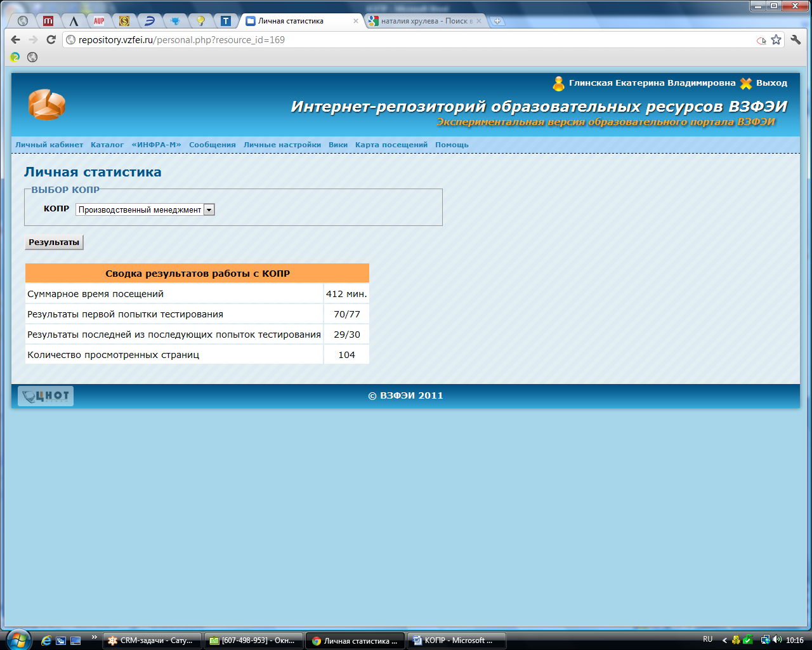Open the '«ИНФРА-М»' menu item

[157, 145]
